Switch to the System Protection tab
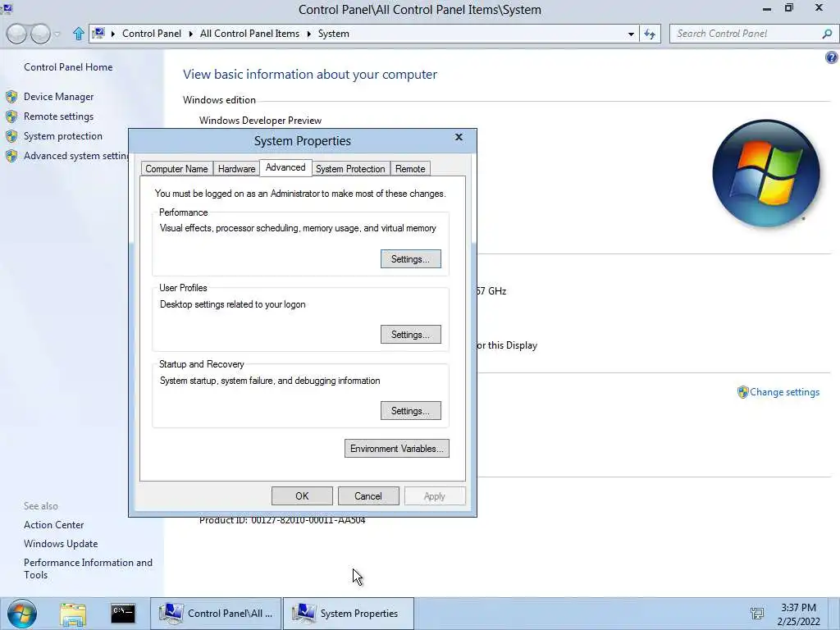 pos(350,169)
